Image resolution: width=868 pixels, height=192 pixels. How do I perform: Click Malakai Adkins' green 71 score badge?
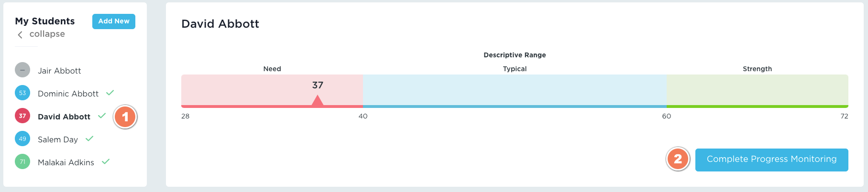(x=22, y=162)
